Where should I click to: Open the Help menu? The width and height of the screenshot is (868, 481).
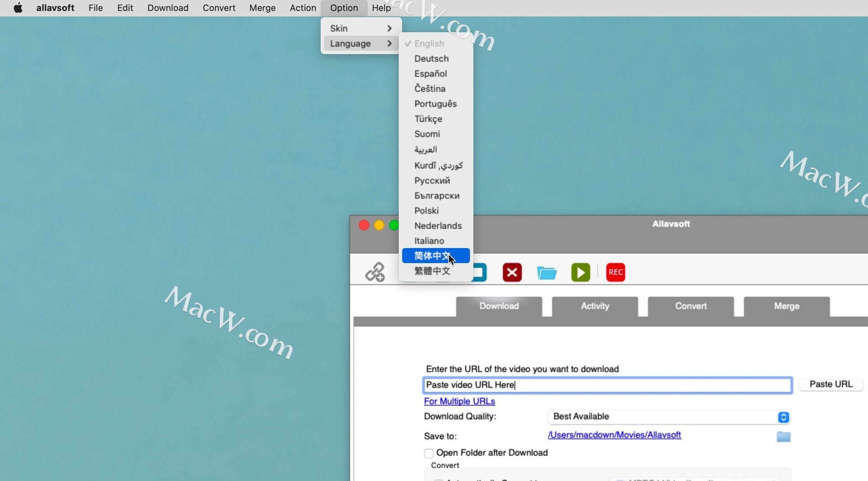[381, 8]
